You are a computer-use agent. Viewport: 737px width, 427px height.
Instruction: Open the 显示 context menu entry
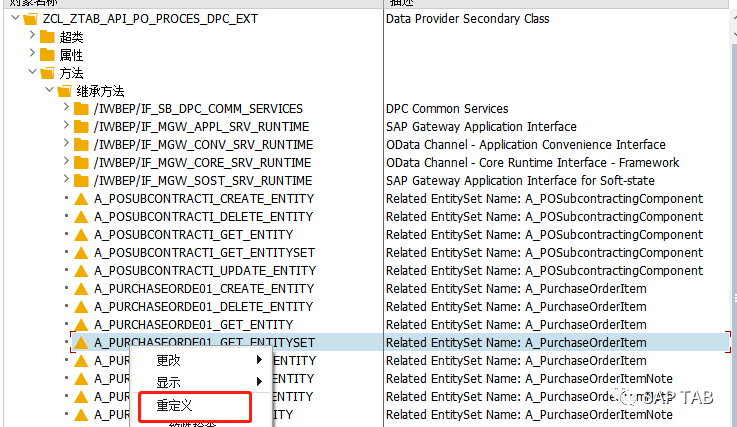click(x=201, y=382)
